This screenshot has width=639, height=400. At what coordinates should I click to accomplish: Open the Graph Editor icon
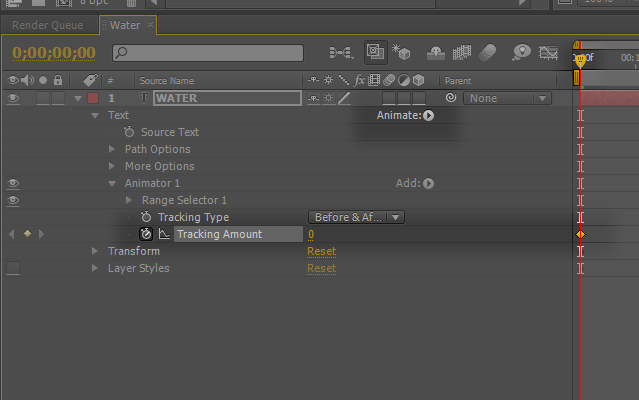(x=548, y=52)
